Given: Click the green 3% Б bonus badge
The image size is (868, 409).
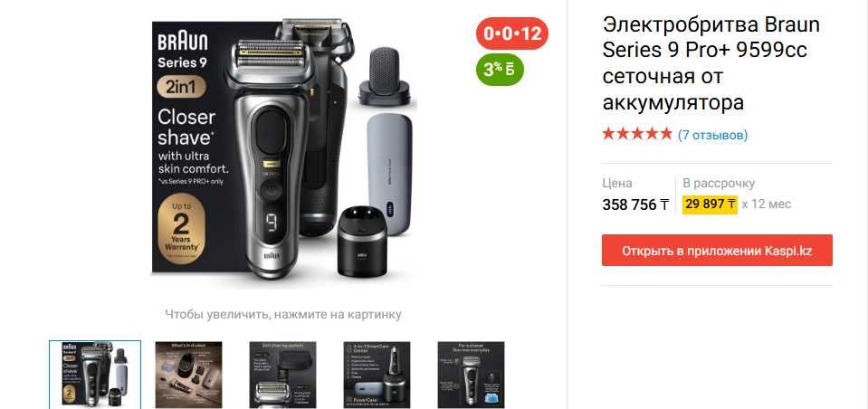Looking at the screenshot, I should point(500,69).
